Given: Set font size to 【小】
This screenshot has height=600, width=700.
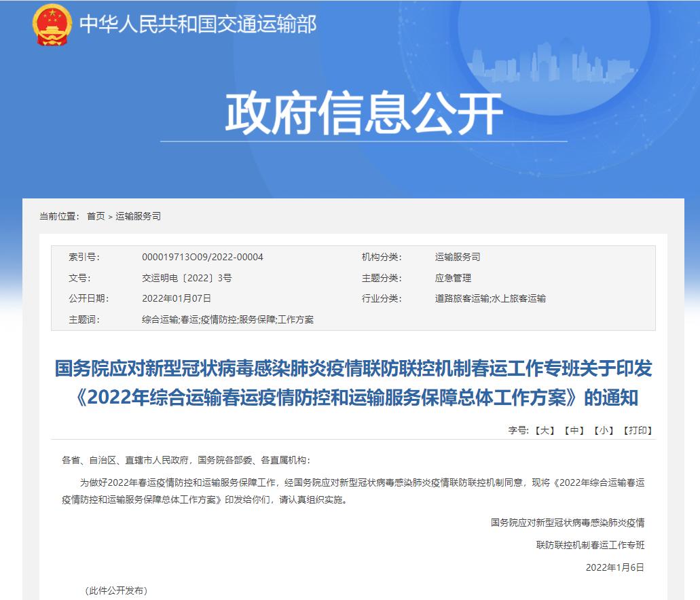Looking at the screenshot, I should coord(604,430).
